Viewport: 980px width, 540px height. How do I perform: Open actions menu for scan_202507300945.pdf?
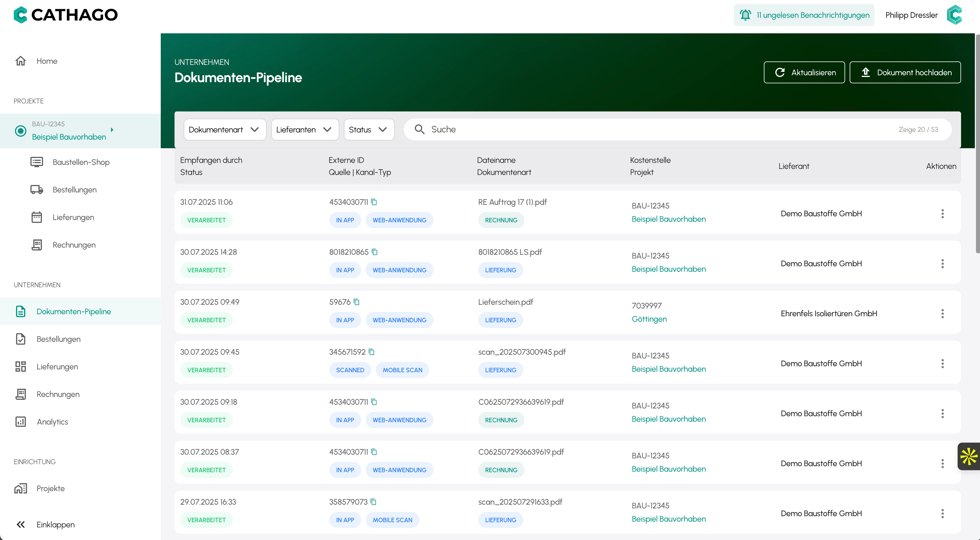[x=942, y=363]
